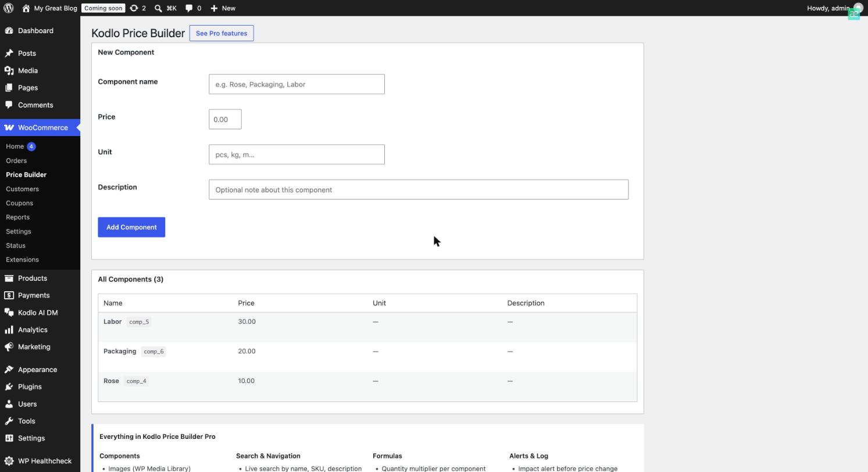Image resolution: width=868 pixels, height=472 pixels.
Task: Click the Kodlo AI DM icon
Action: pyautogui.click(x=9, y=313)
